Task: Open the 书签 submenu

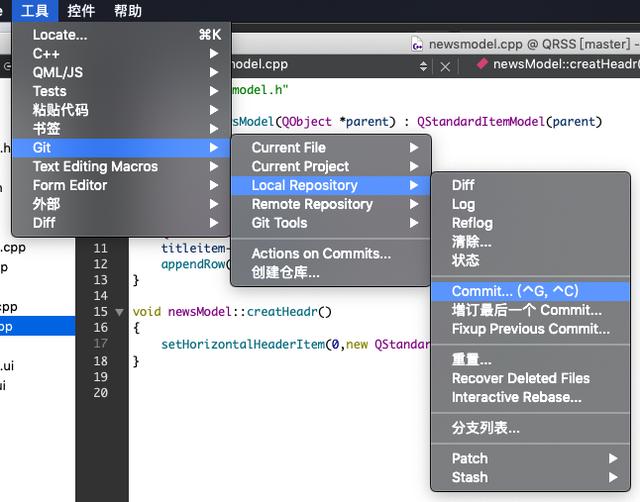Action: pos(122,129)
